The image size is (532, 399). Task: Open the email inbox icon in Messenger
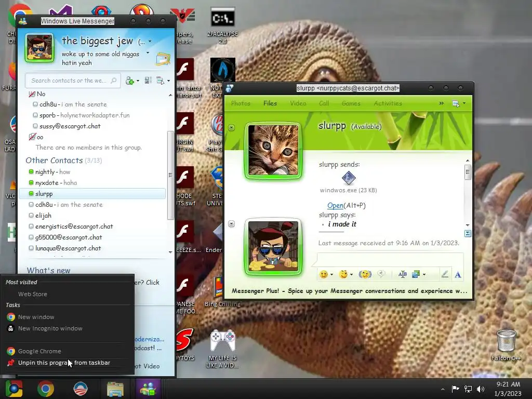coord(163,59)
